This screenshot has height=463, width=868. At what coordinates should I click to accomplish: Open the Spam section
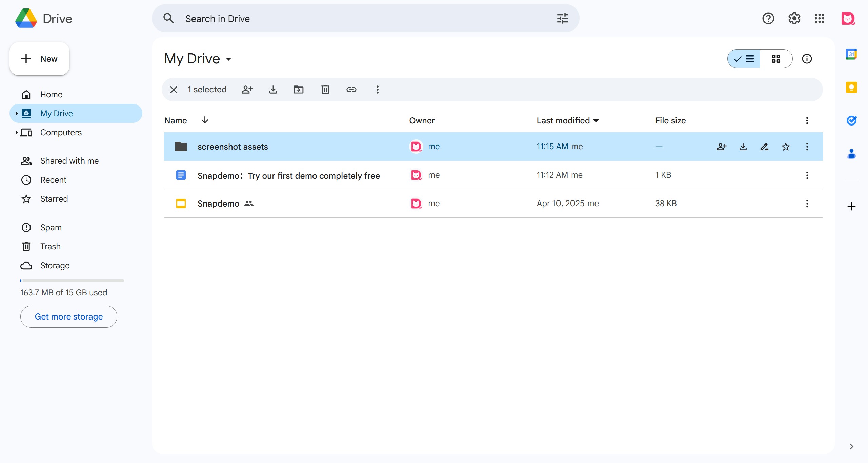coord(76,227)
